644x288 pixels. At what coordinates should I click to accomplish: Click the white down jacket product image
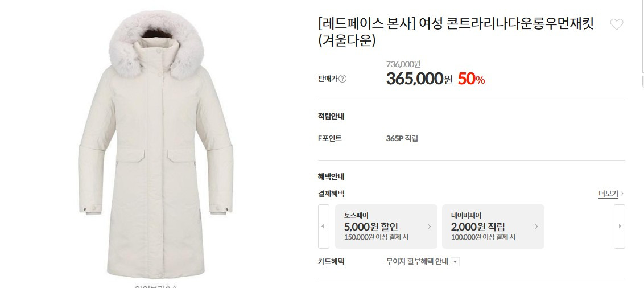pyautogui.click(x=156, y=145)
